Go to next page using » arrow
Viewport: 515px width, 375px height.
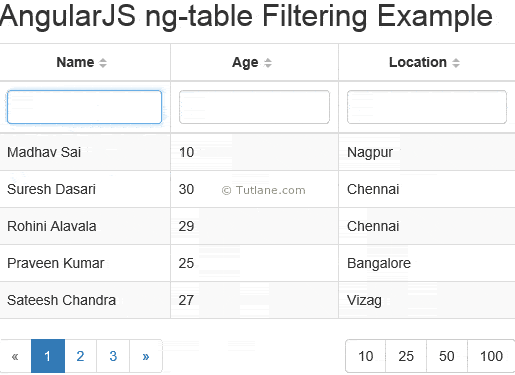click(x=146, y=356)
